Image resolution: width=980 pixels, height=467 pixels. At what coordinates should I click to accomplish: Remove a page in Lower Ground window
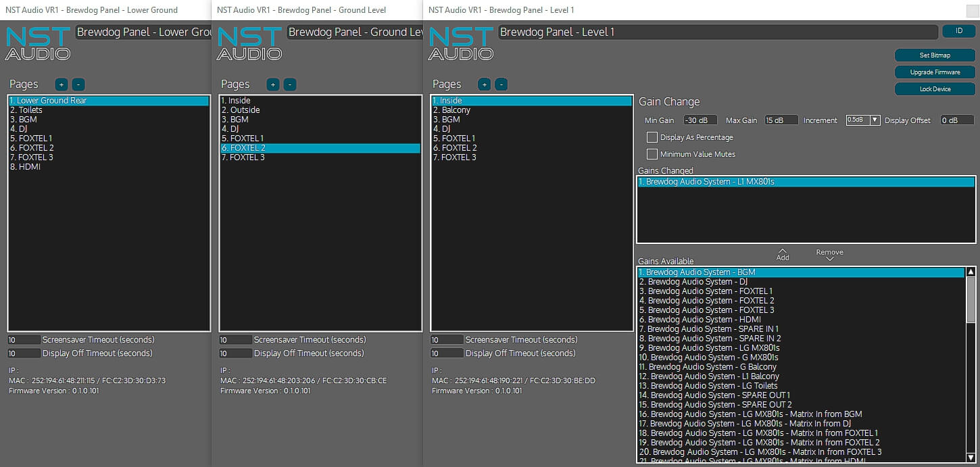[78, 84]
